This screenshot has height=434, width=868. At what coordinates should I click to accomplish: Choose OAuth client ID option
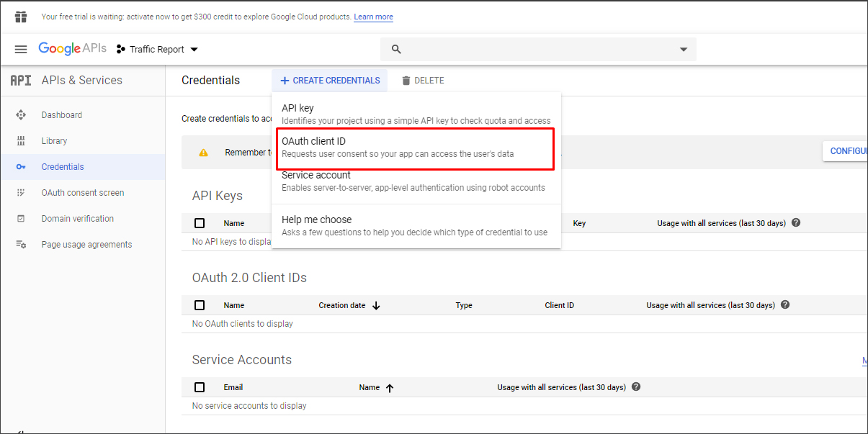point(416,148)
